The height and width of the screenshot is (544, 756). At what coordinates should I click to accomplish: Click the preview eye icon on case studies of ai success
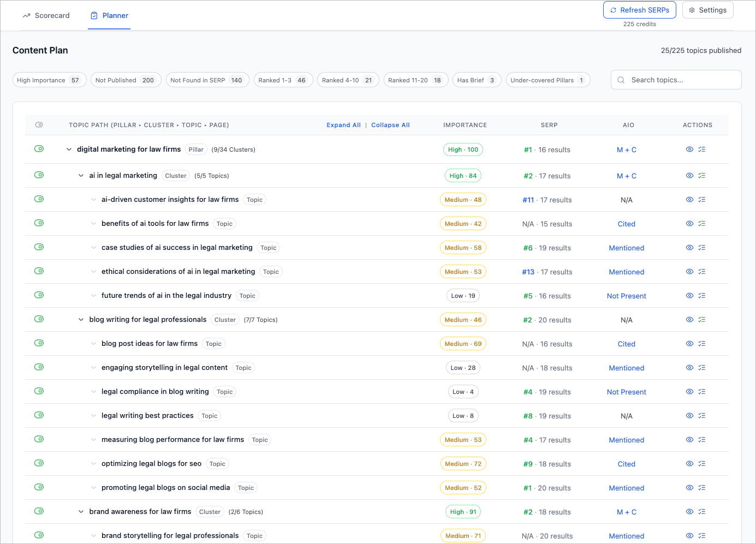689,247
